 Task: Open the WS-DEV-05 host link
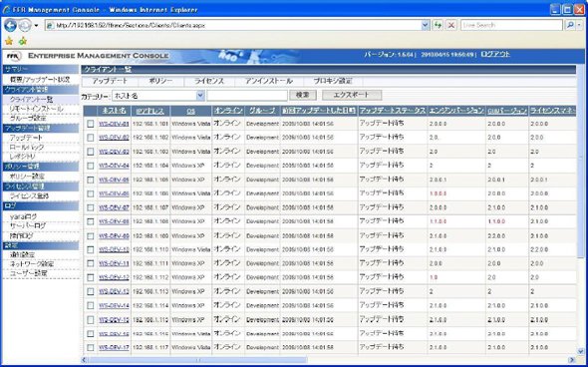coord(114,180)
